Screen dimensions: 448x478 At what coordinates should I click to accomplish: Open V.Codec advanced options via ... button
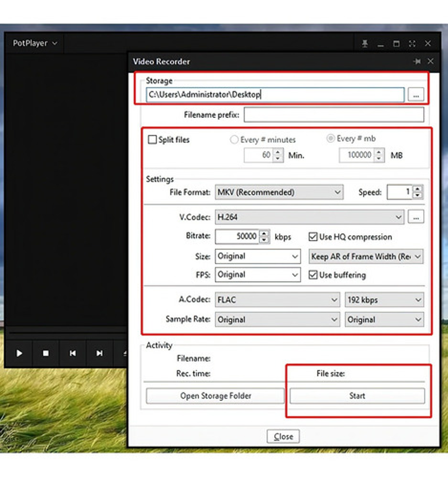point(416,217)
